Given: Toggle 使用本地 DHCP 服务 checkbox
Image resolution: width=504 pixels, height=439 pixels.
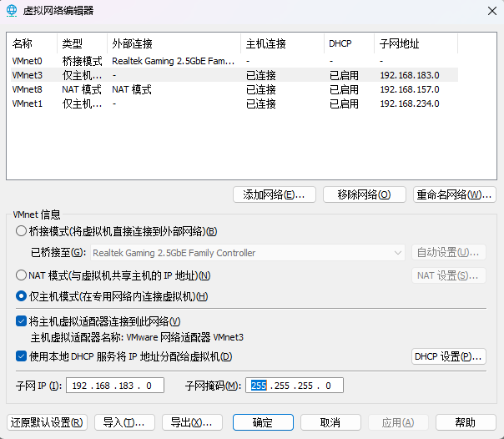Looking at the screenshot, I should tap(21, 356).
